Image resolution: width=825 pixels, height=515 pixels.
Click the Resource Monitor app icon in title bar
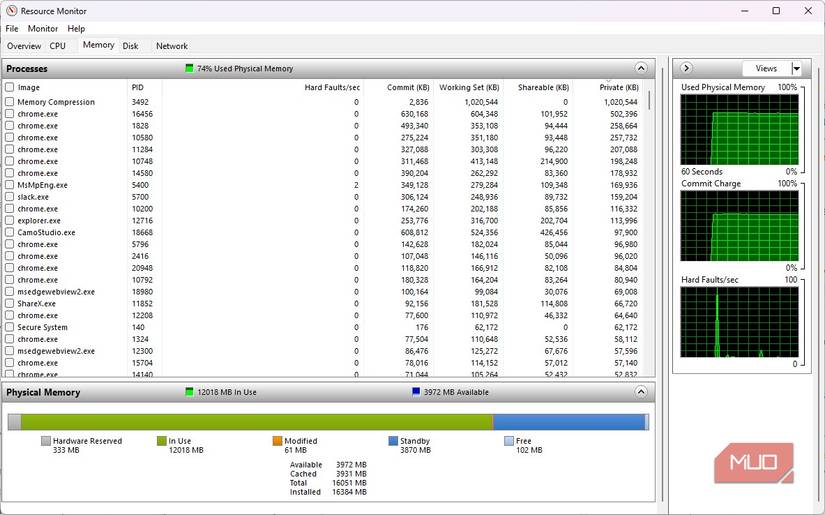tap(12, 11)
